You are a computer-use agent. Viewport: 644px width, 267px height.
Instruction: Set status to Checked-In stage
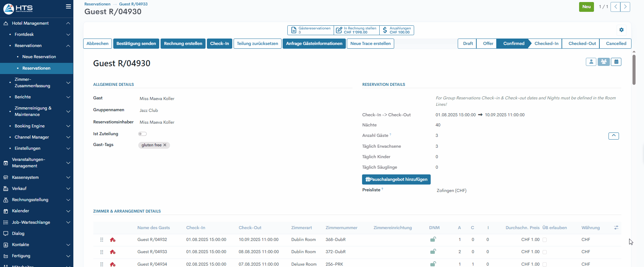click(x=546, y=44)
